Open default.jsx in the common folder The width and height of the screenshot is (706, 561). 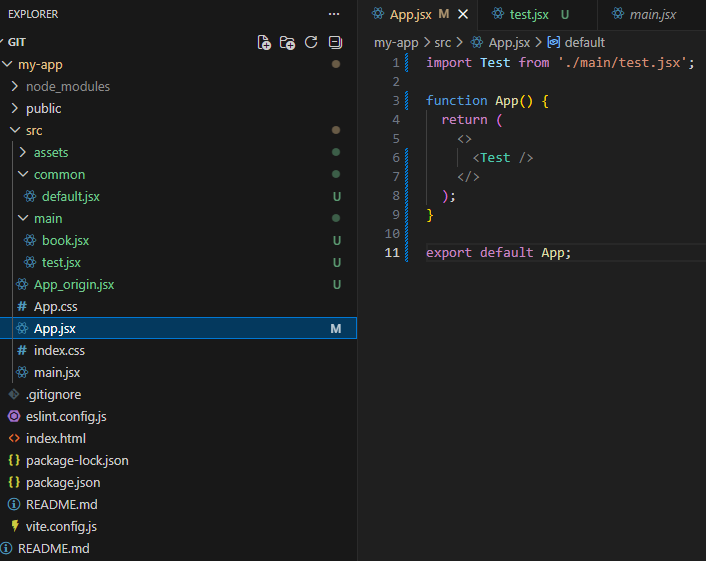[71, 196]
